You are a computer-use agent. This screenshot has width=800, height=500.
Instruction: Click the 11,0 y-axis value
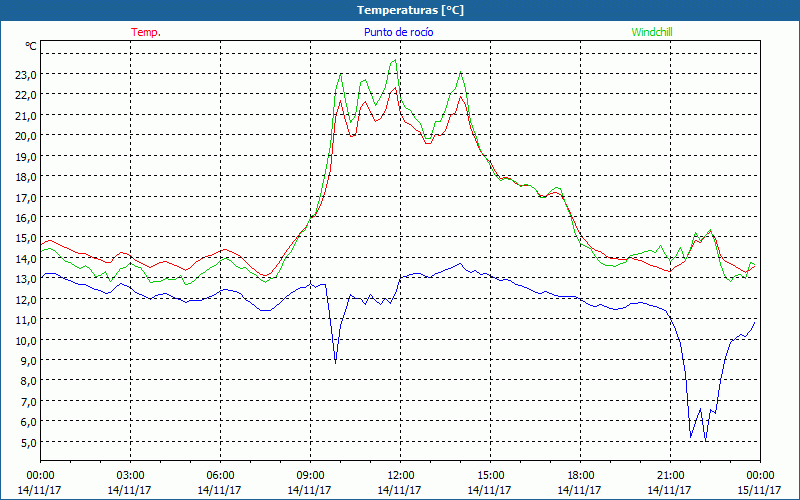pos(26,319)
